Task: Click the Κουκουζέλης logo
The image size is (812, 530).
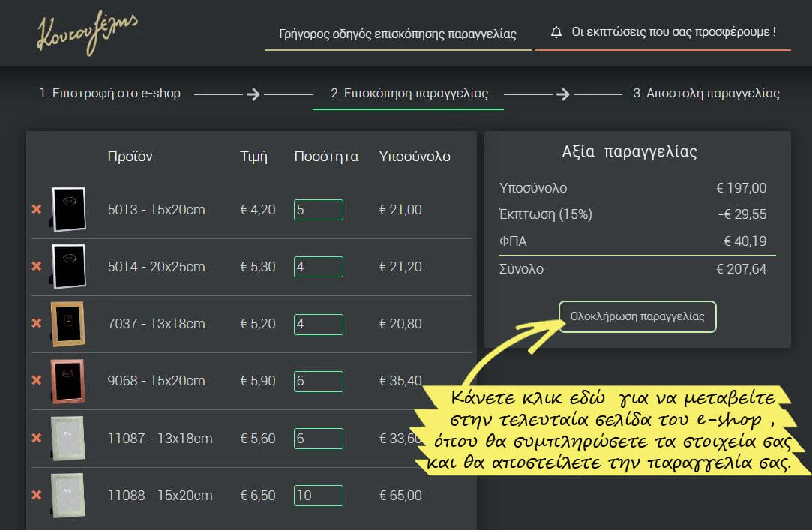Action: pos(88,33)
